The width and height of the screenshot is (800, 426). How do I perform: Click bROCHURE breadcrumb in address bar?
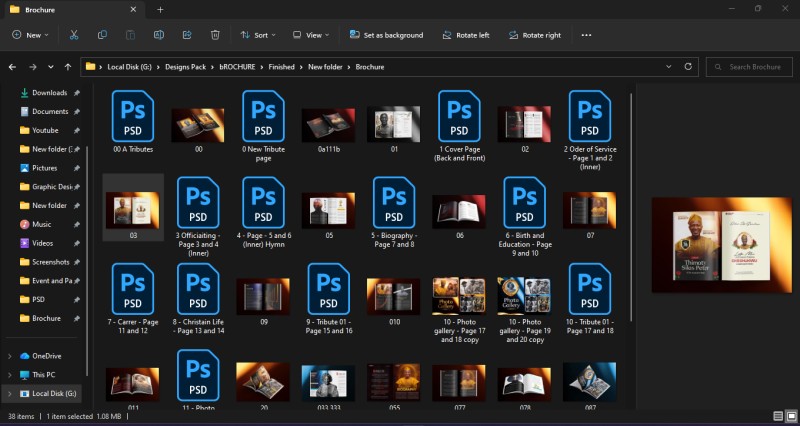237,67
